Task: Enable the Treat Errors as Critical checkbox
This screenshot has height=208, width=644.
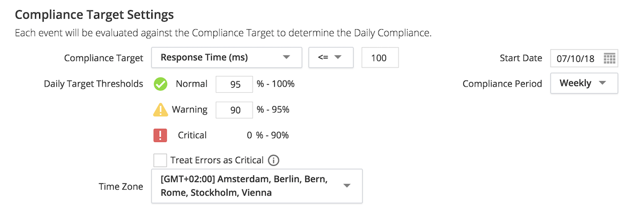Action: 160,160
